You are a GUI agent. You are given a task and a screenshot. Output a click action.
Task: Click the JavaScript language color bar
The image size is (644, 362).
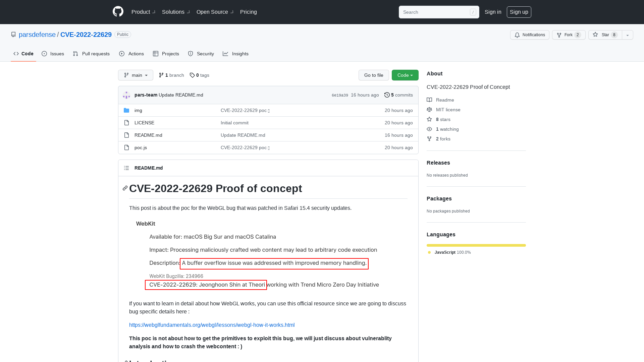[x=476, y=245]
